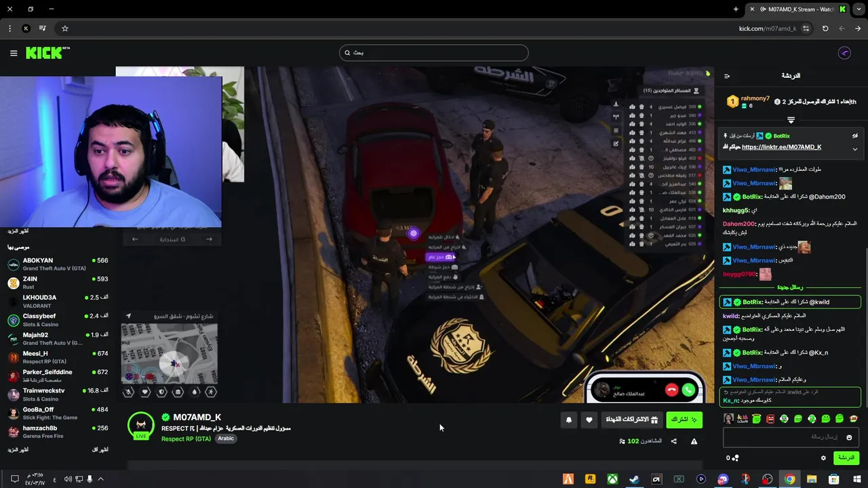
Task: Open Google Chrome from the taskbar
Action: tap(790, 479)
